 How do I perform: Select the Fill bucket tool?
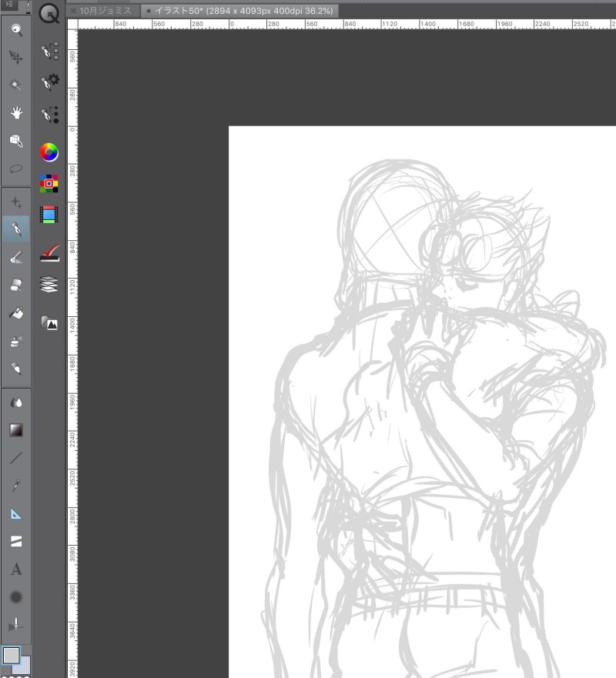pyautogui.click(x=15, y=313)
